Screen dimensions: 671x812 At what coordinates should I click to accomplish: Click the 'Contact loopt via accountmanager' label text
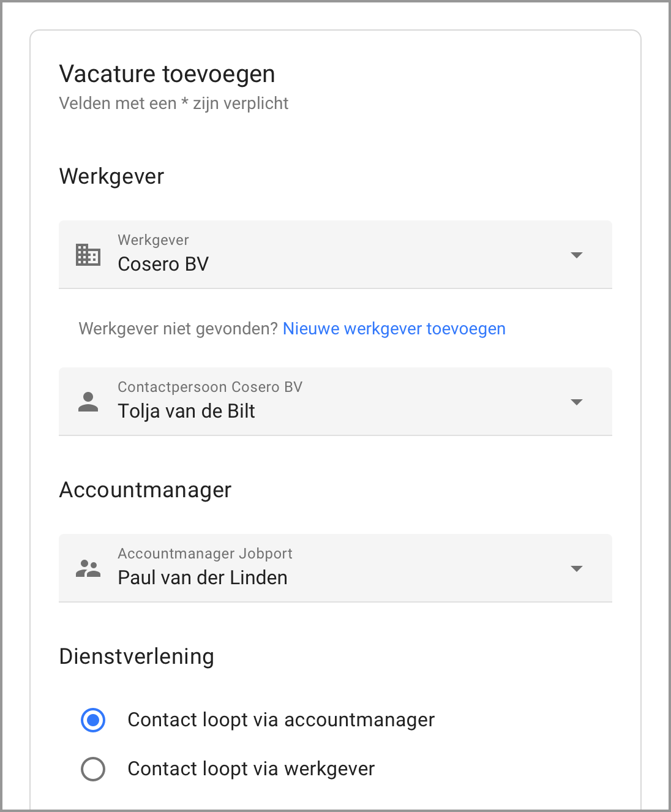tap(281, 720)
